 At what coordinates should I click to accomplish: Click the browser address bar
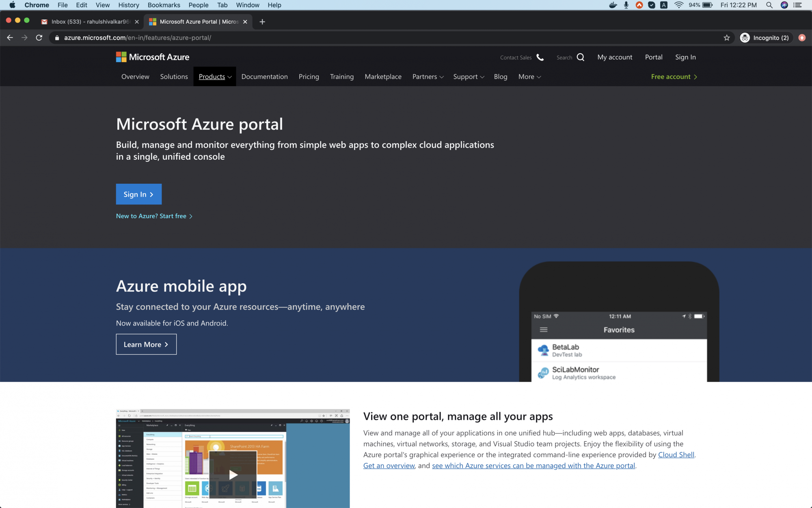(x=365, y=38)
